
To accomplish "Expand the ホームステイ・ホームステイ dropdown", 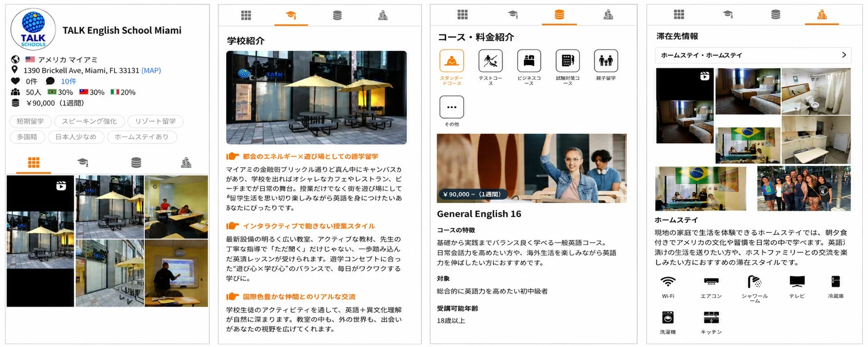I will click(753, 55).
